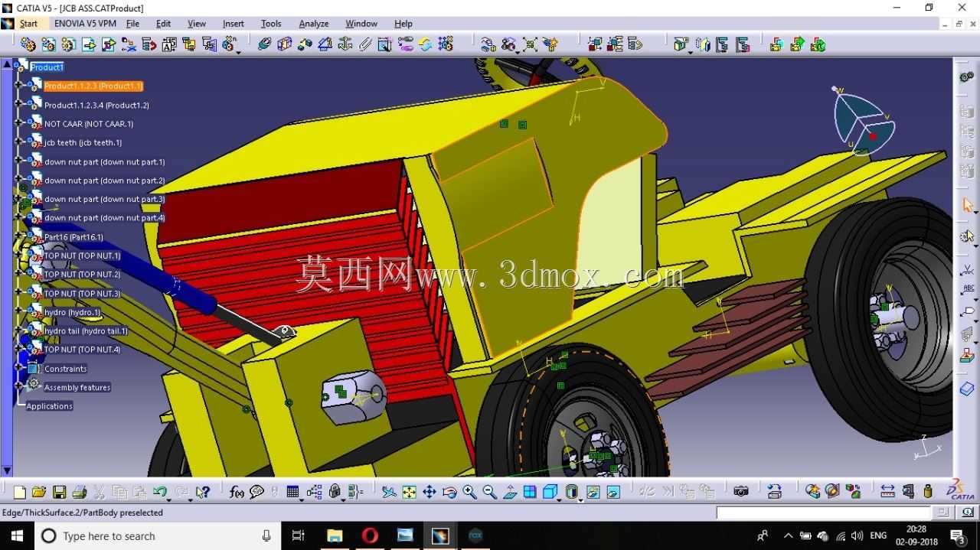Click the Fix Together paperclip icon
The width and height of the screenshot is (980, 550).
365,44
